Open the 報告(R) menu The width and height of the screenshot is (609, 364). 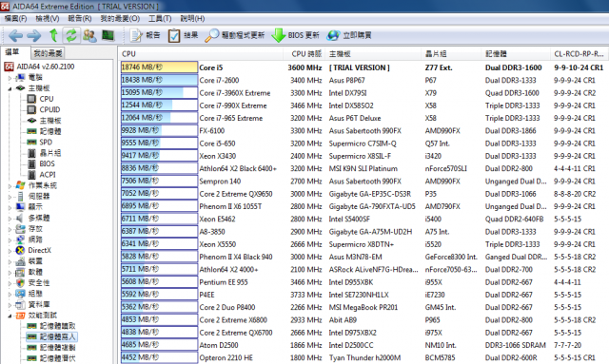click(80, 18)
